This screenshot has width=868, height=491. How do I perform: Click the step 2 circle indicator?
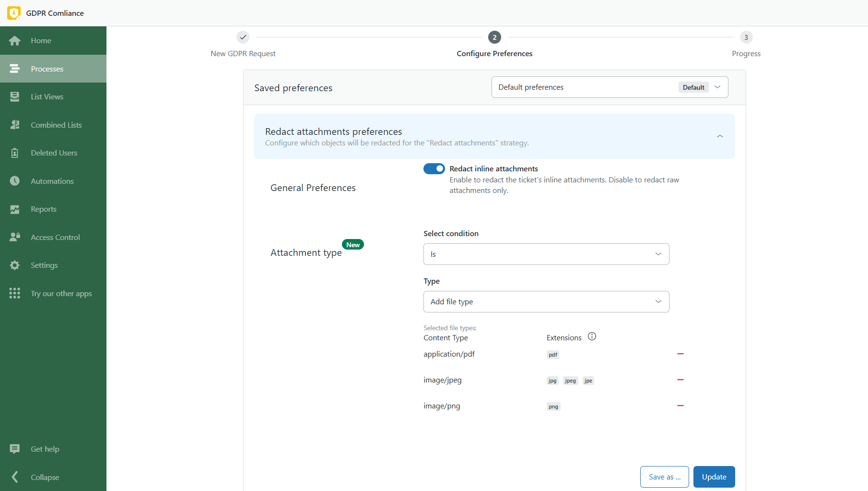(494, 37)
